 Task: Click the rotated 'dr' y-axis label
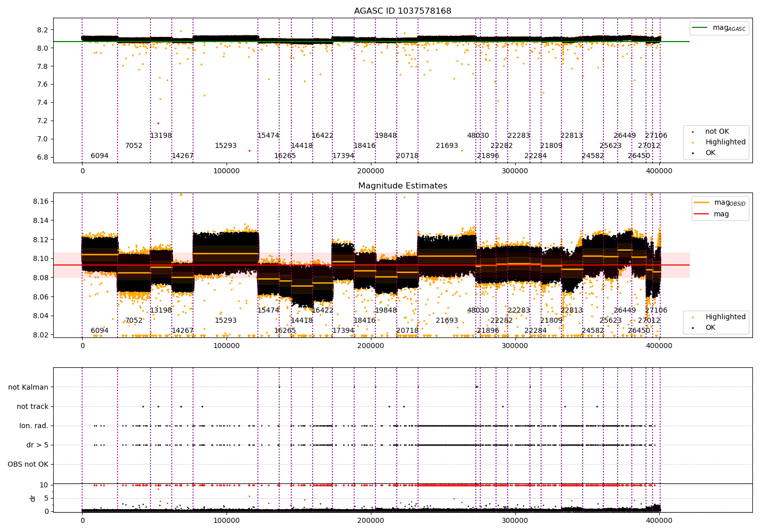pyautogui.click(x=33, y=498)
